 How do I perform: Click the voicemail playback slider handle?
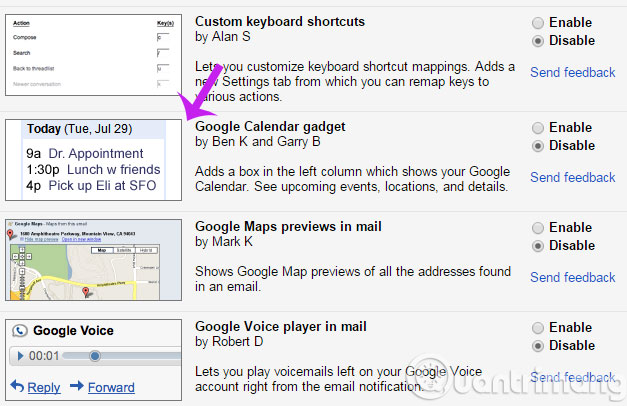click(95, 356)
